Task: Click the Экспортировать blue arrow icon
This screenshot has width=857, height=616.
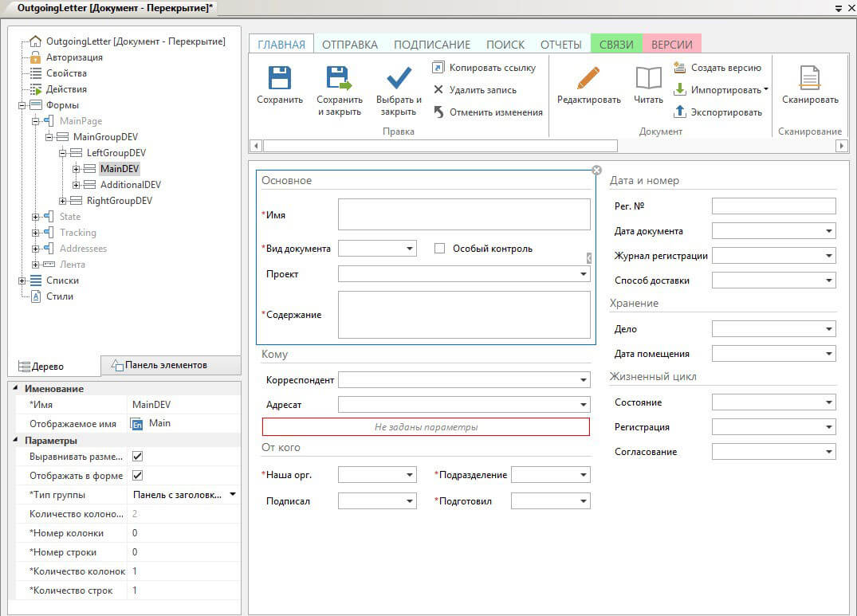Action: click(679, 112)
